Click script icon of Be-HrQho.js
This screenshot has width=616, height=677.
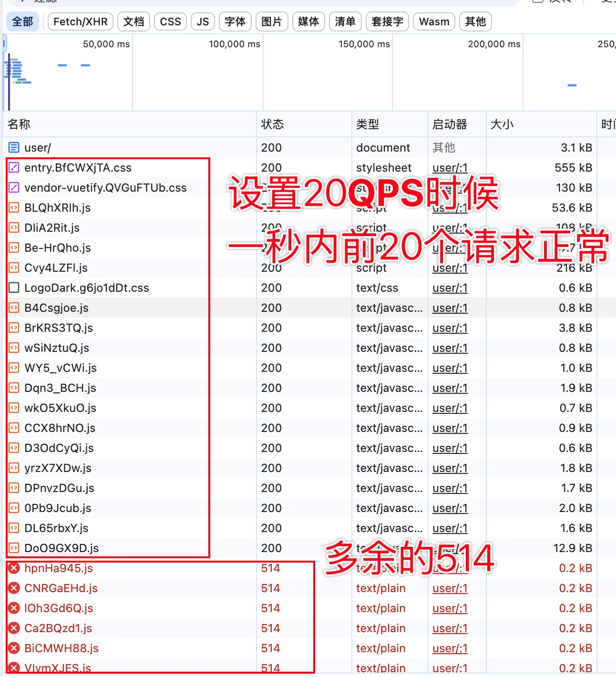coord(14,248)
